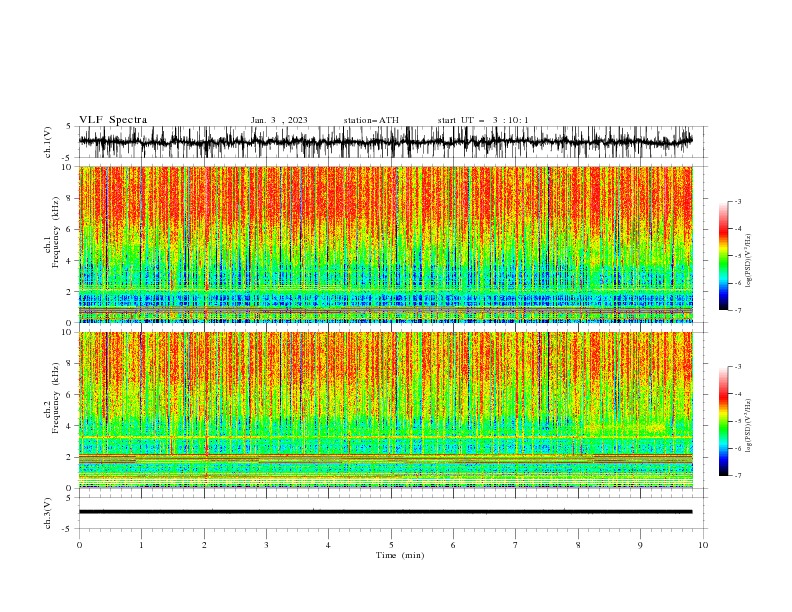The width and height of the screenshot is (792, 612).
Task: Click the ch.2 'Frequency (kHz)' axis label
Action: (x=56, y=397)
